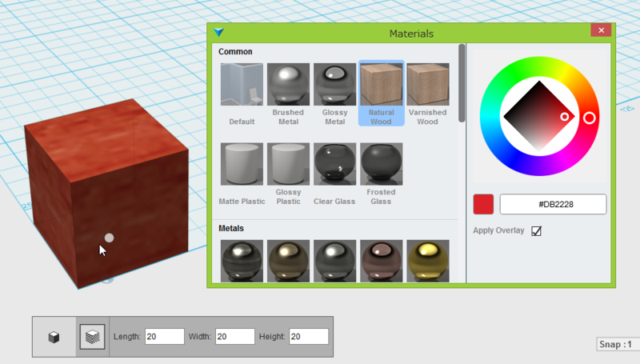Choose the Glossy Metal material
640x364 pixels.
pyautogui.click(x=334, y=85)
